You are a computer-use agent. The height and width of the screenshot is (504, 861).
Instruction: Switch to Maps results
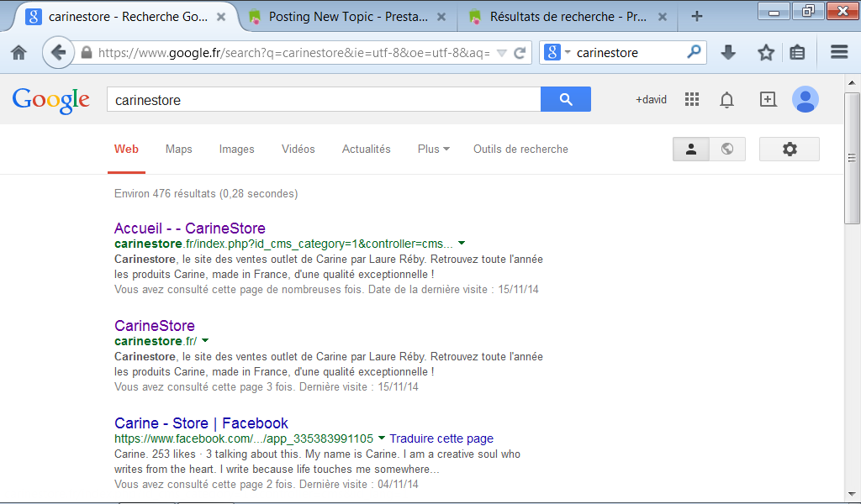pyautogui.click(x=179, y=150)
